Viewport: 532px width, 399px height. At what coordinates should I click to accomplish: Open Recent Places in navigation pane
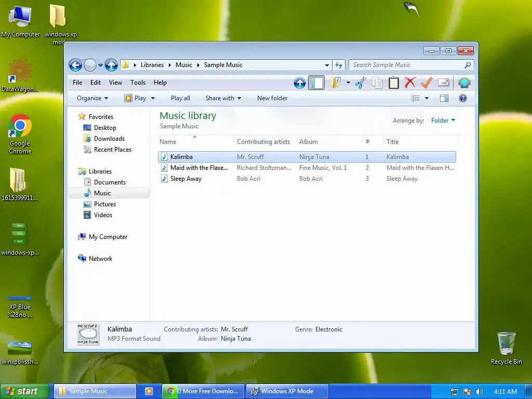tap(107, 149)
